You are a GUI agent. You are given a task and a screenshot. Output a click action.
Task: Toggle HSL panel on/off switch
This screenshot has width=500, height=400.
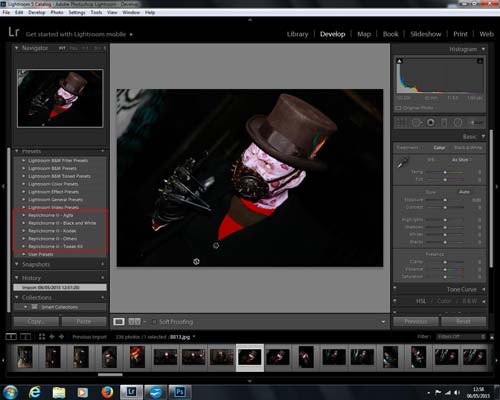click(395, 301)
